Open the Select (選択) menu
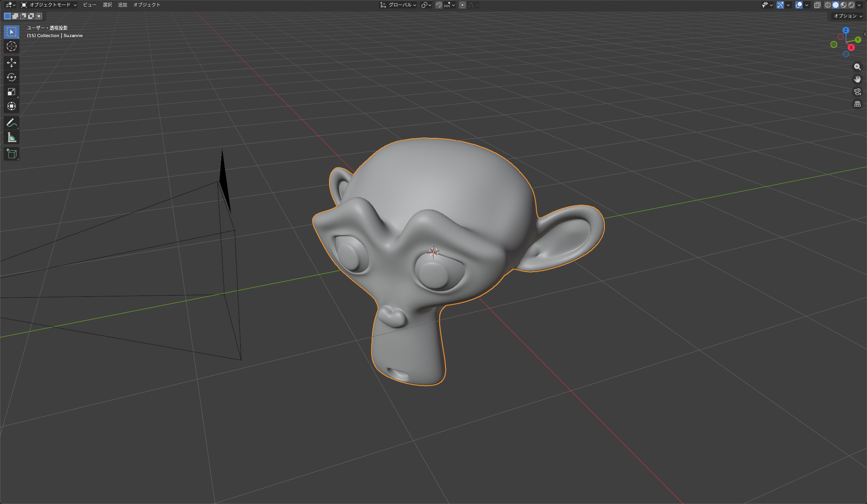Image resolution: width=867 pixels, height=504 pixels. click(x=107, y=5)
